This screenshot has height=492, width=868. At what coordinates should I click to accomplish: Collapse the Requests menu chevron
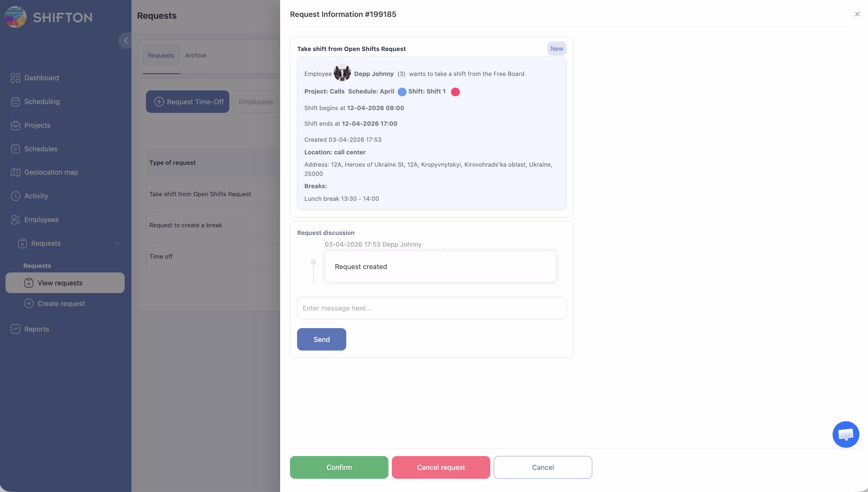pyautogui.click(x=117, y=243)
